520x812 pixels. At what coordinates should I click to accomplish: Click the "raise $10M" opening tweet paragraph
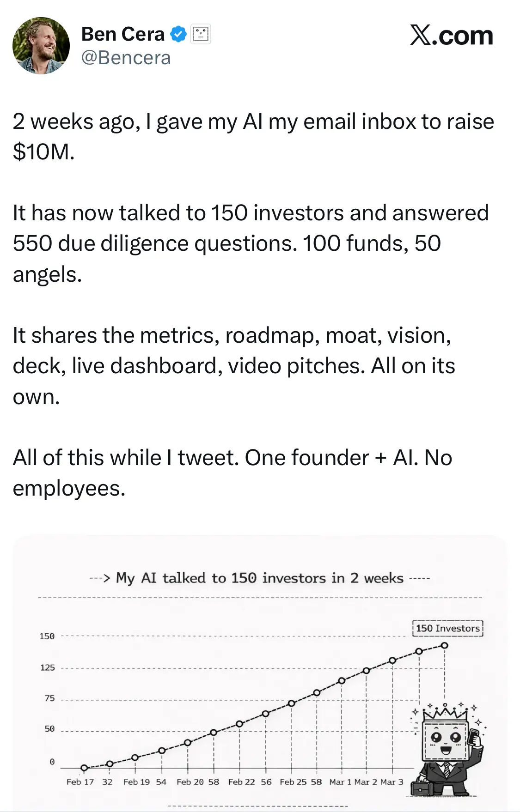point(253,136)
